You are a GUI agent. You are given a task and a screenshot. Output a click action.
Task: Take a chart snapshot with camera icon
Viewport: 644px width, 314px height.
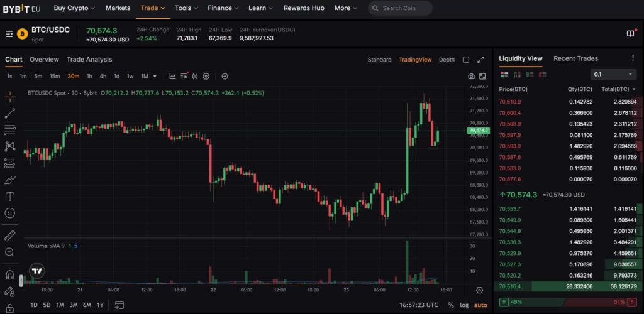[x=471, y=76]
